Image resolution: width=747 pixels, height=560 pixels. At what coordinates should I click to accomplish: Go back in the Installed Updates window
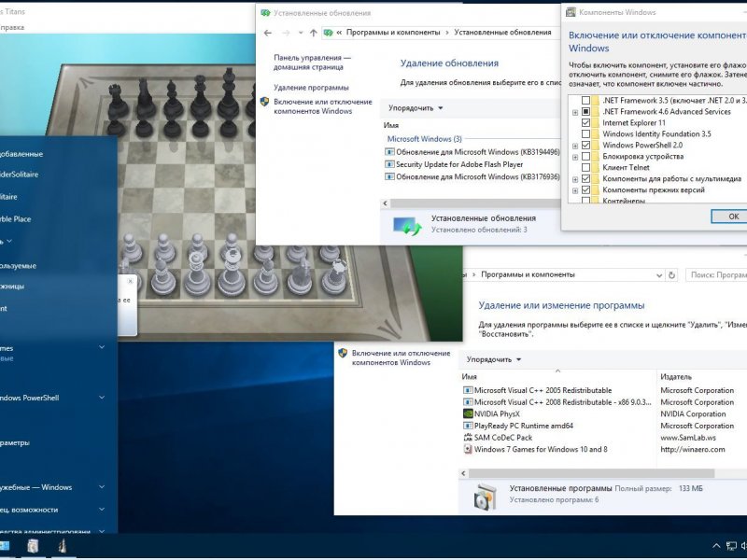pyautogui.click(x=268, y=33)
